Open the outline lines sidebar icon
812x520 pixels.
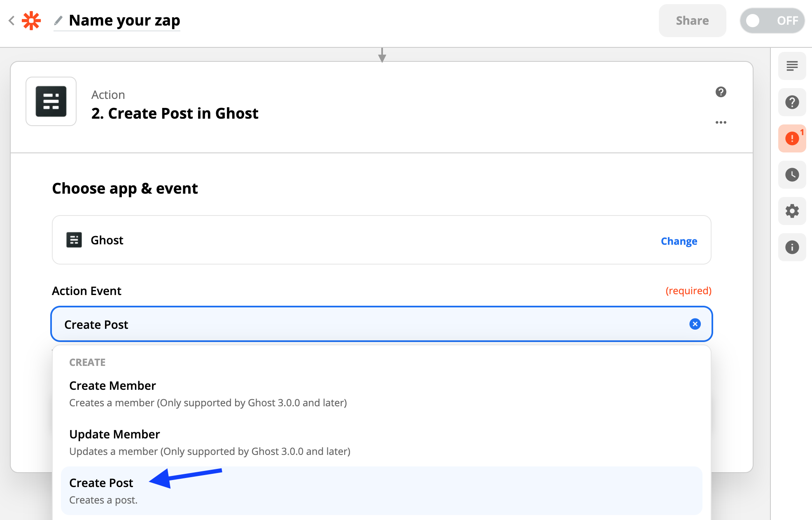(792, 66)
